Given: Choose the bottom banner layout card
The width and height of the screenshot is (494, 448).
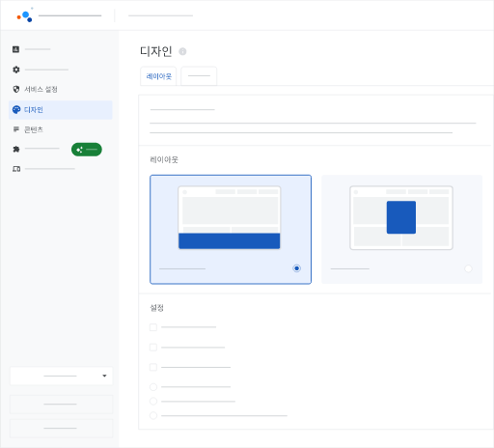Looking at the screenshot, I should (x=231, y=230).
